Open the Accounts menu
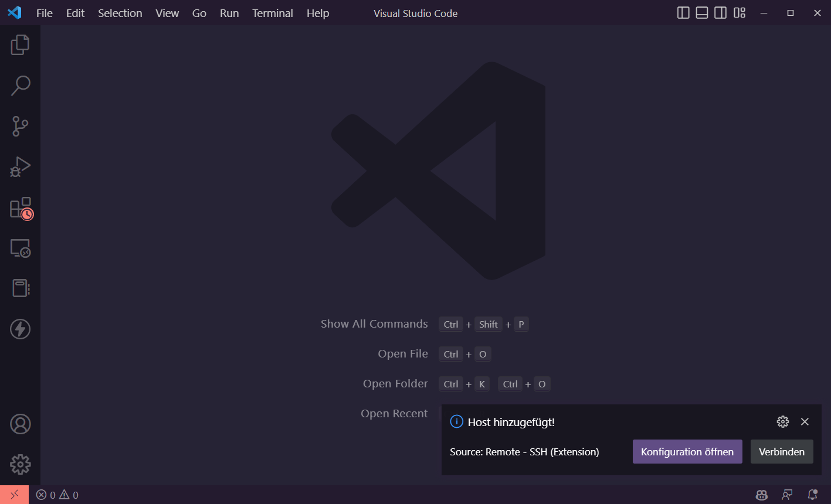The width and height of the screenshot is (831, 504). (x=20, y=424)
